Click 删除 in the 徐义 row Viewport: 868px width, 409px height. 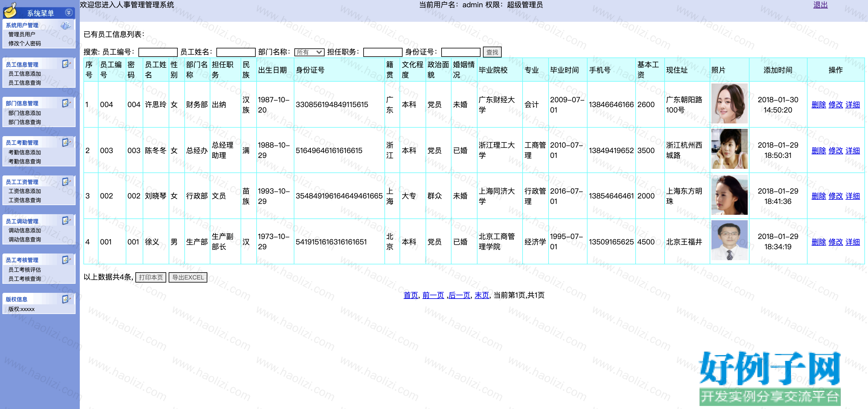[x=818, y=242]
